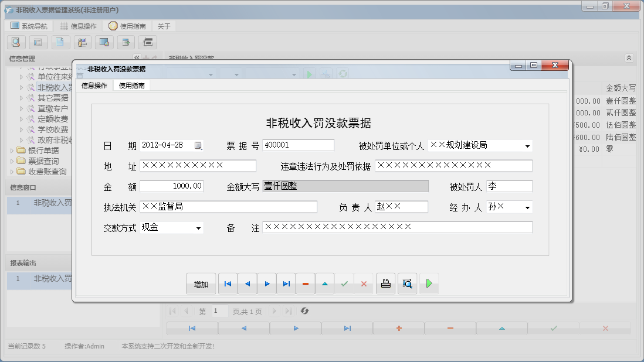Click the 增加 button
The image size is (644, 362).
coord(201,284)
